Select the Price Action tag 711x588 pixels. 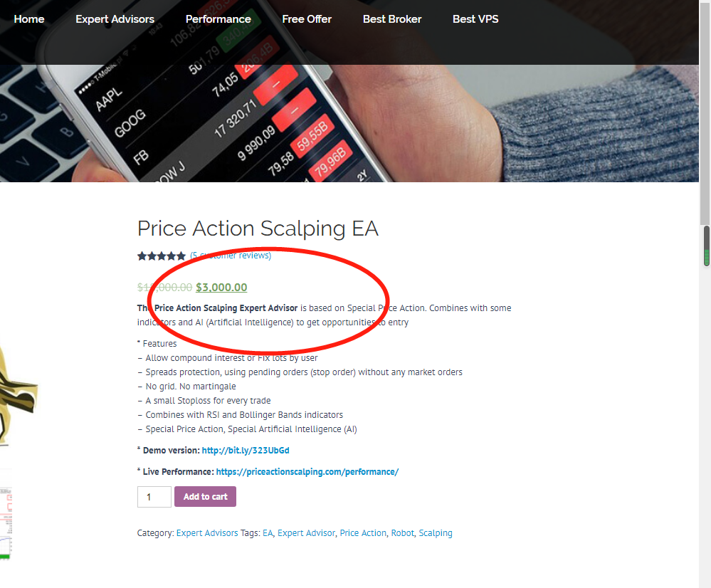[363, 533]
